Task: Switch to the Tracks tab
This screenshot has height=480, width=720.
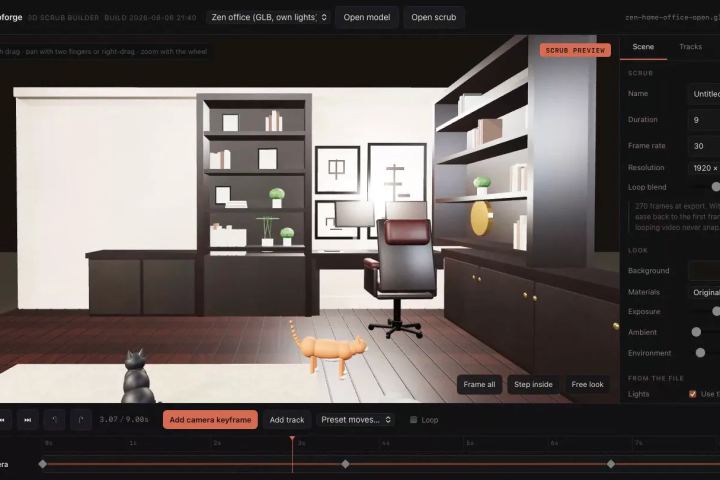Action: [x=690, y=47]
